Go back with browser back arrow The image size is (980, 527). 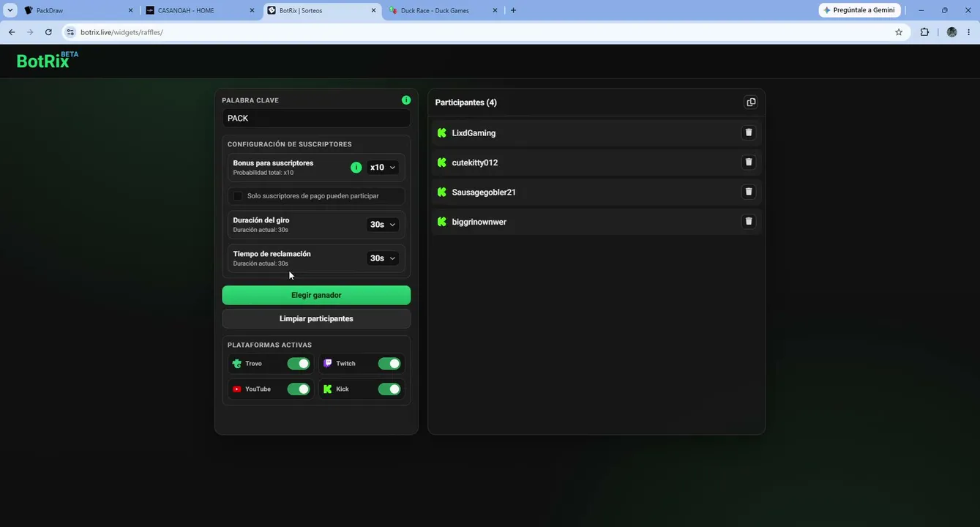tap(12, 32)
